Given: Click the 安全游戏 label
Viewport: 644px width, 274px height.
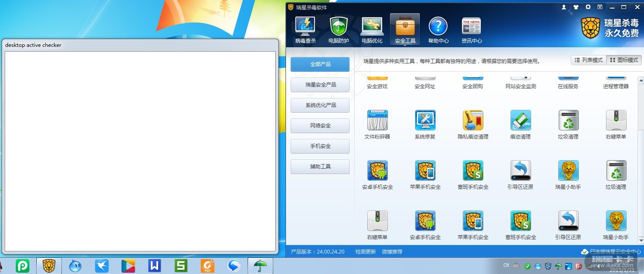Looking at the screenshot, I should pyautogui.click(x=377, y=87).
